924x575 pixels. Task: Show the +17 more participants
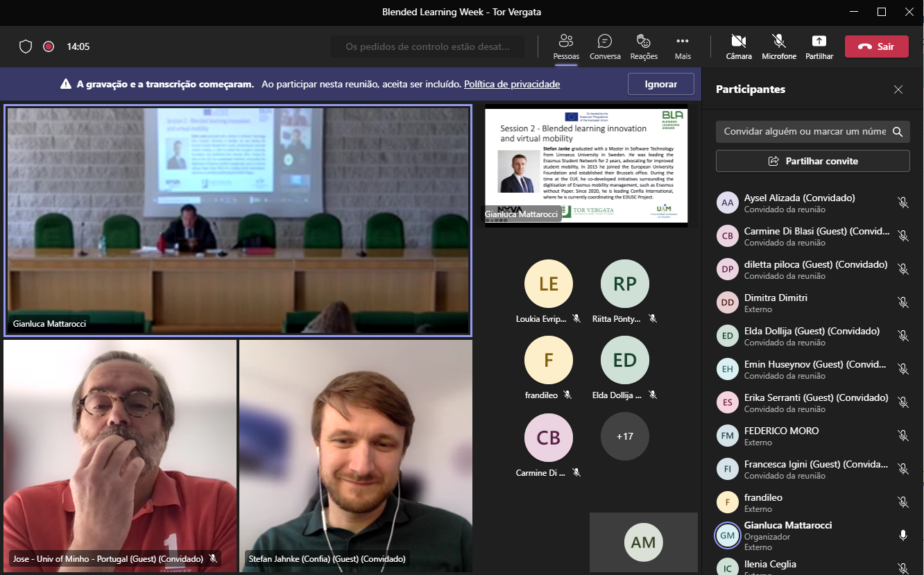[625, 437]
